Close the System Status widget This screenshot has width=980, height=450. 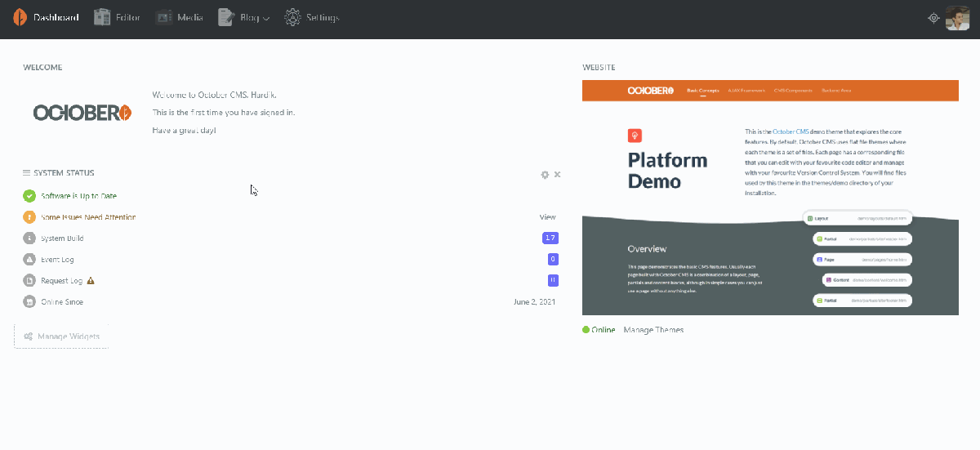[558, 175]
